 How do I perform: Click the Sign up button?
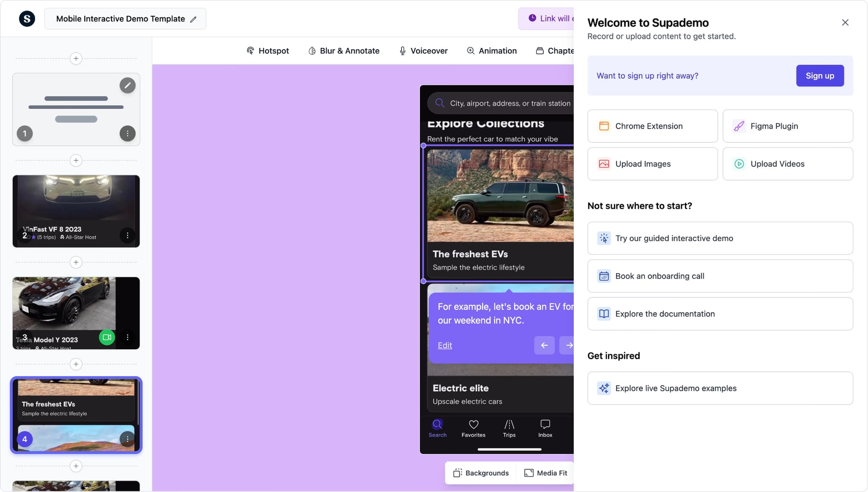pyautogui.click(x=820, y=76)
